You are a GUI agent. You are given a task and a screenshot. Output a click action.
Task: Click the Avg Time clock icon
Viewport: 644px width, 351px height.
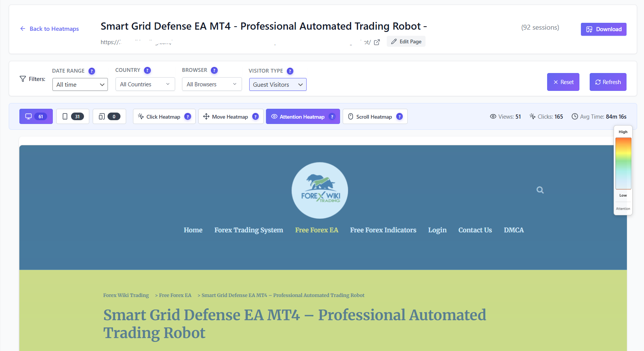pos(575,116)
